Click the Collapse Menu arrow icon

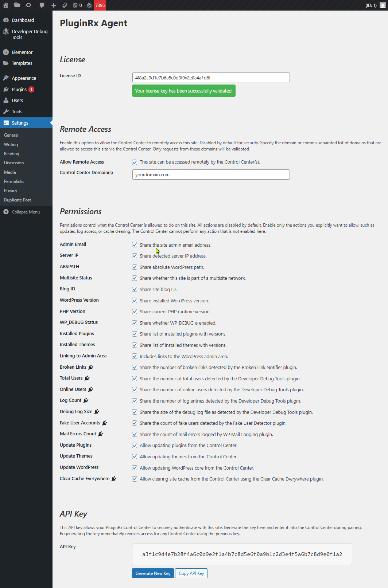pos(6,212)
